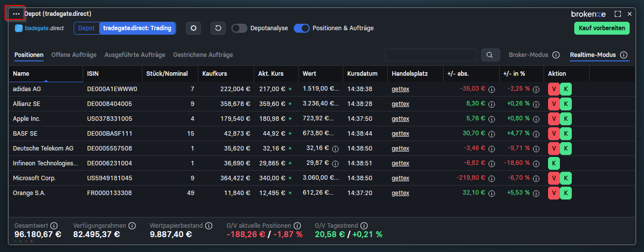The image size is (644, 252).
Task: Sell adidas AG with V button
Action: click(x=553, y=90)
